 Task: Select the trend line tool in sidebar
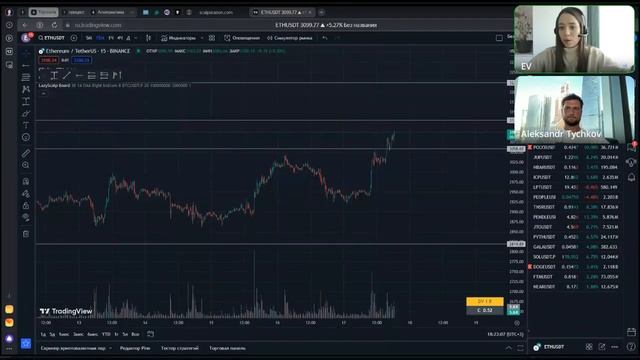(x=26, y=65)
